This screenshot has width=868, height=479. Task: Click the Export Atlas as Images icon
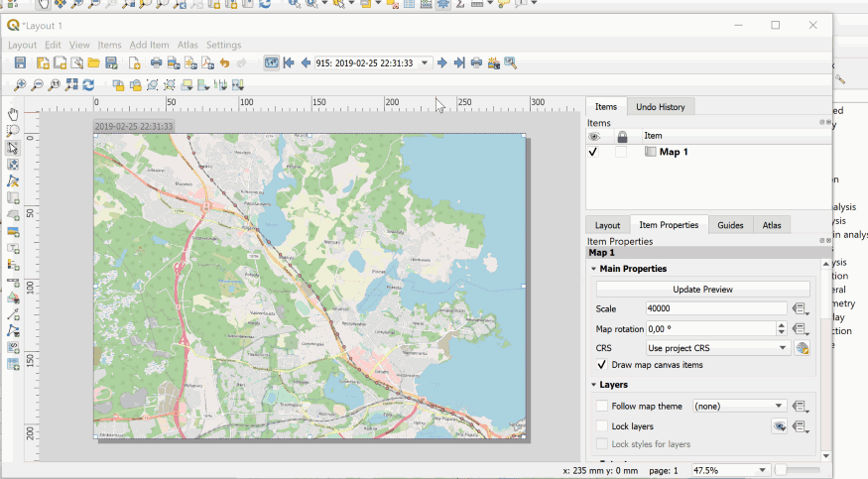(494, 63)
